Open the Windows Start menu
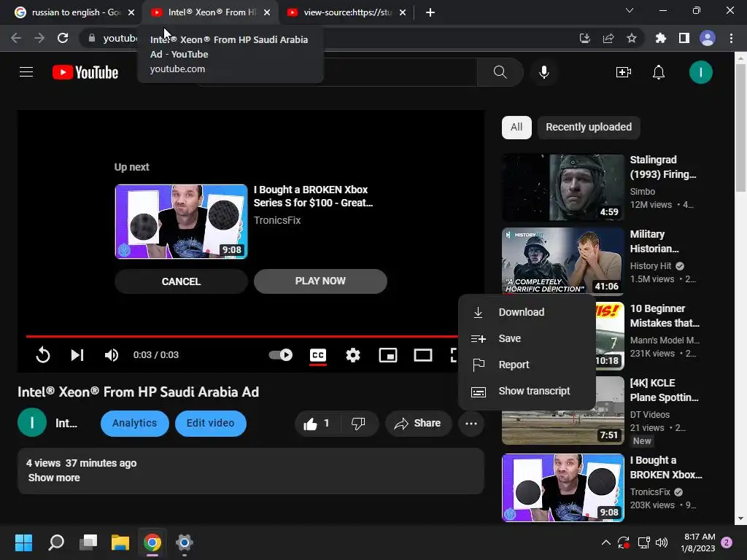 pyautogui.click(x=23, y=542)
